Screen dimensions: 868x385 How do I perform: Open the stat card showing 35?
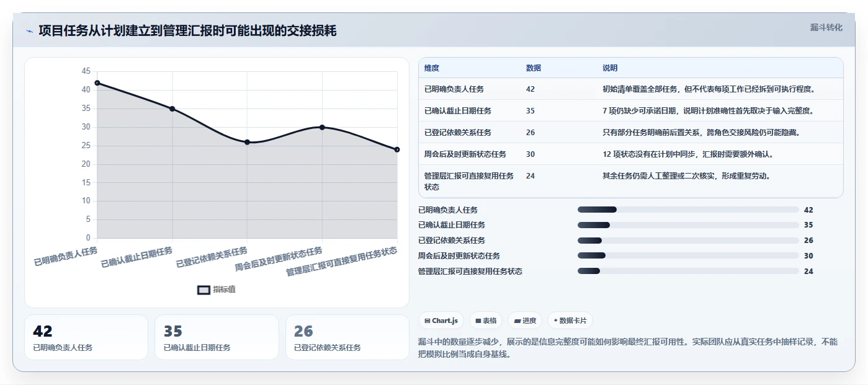217,337
